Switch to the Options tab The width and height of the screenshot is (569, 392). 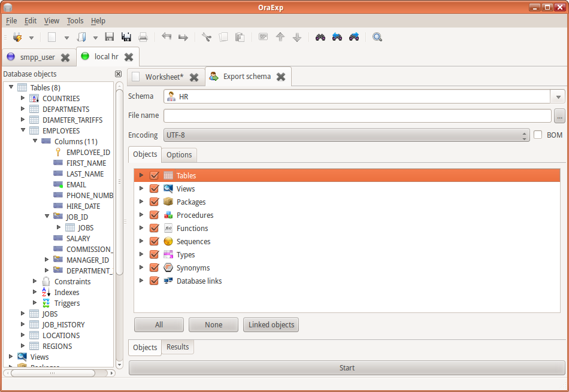(178, 154)
